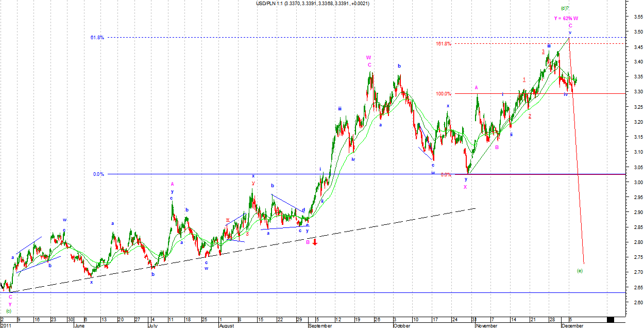This screenshot has width=644, height=328.
Task: Select June on the time axis
Action: [79, 326]
